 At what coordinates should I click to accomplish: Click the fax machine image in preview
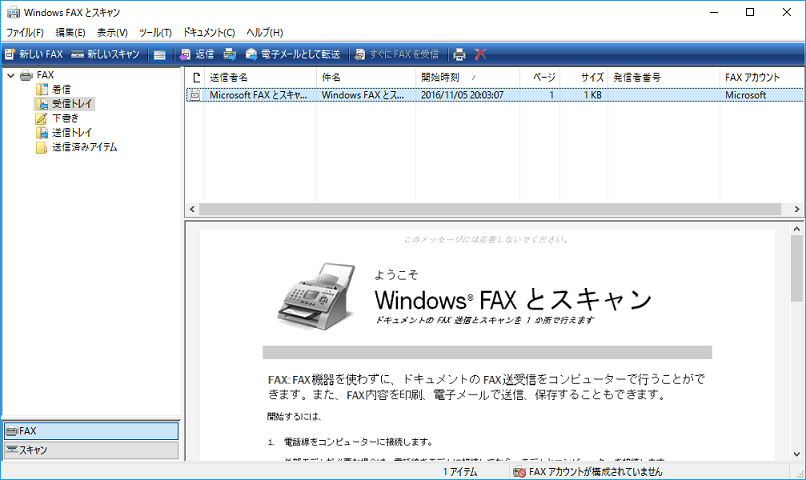(x=317, y=297)
